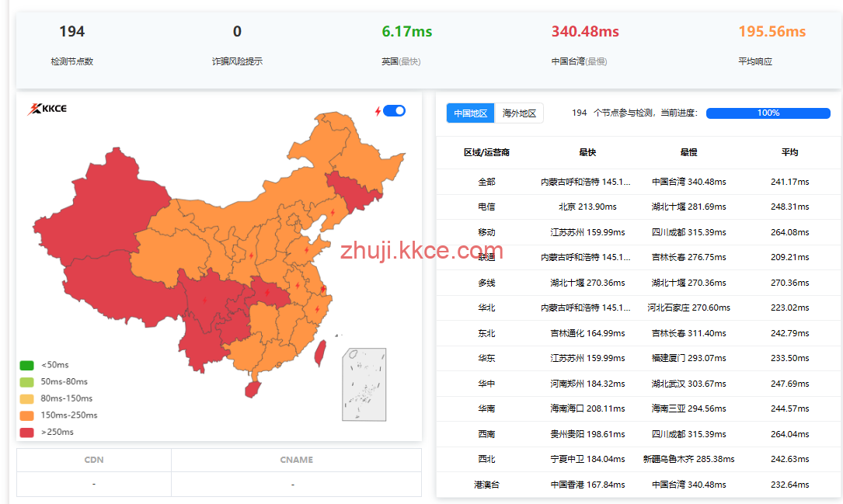Select the 中国地区 tab
Viewport: 843px width, 504px height.
(470, 113)
